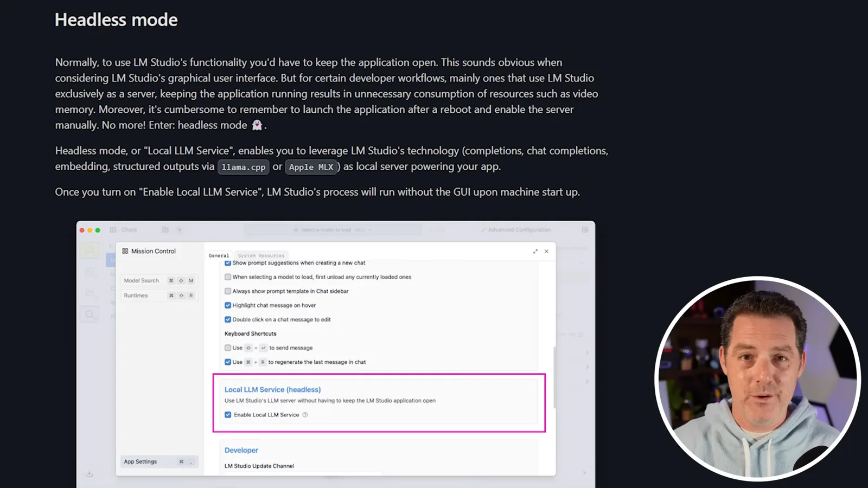Click the Local LLM Service (headless) heading
Screen dimensions: 868x488
tap(272, 389)
